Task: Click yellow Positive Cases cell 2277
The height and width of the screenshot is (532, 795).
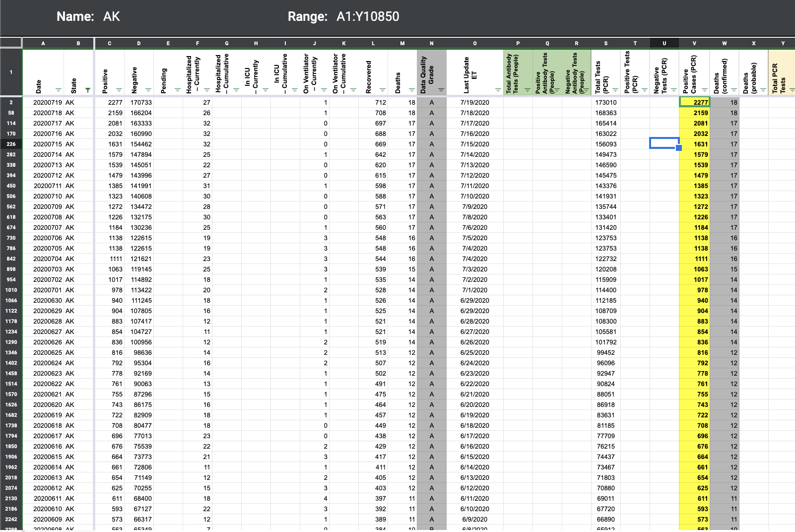Action: [x=694, y=102]
